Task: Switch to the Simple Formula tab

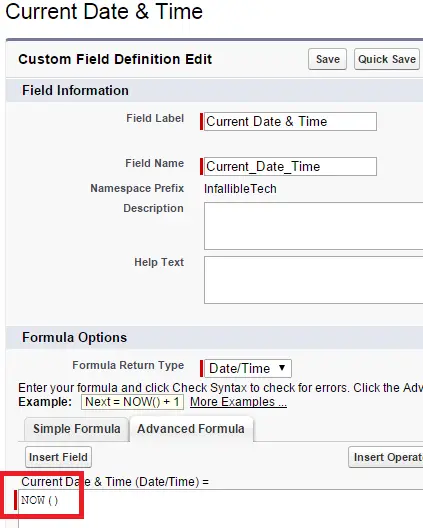Action: point(76,429)
